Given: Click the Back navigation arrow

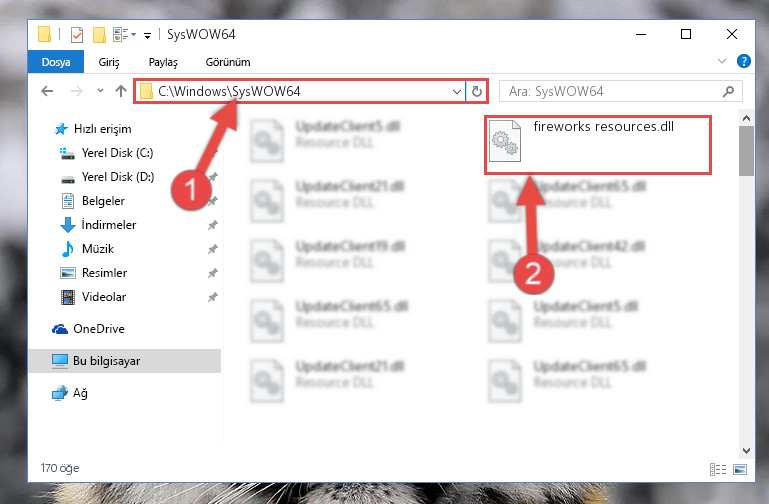Looking at the screenshot, I should [47, 91].
